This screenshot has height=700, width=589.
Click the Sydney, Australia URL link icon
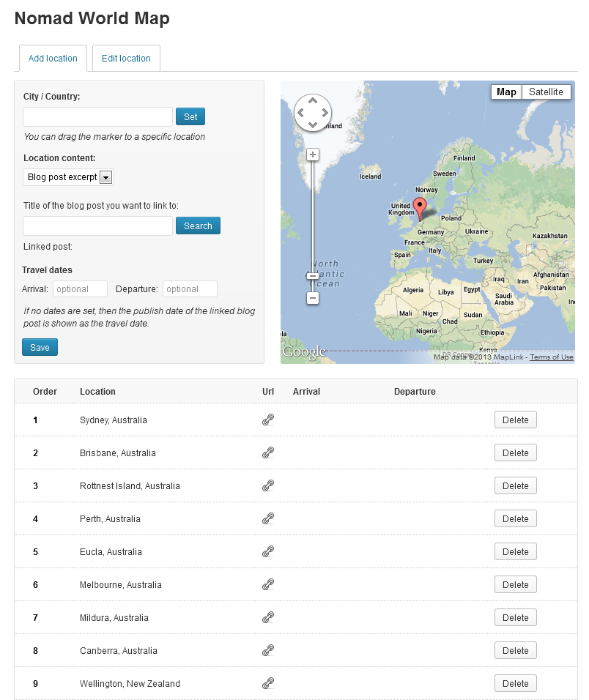pos(268,420)
